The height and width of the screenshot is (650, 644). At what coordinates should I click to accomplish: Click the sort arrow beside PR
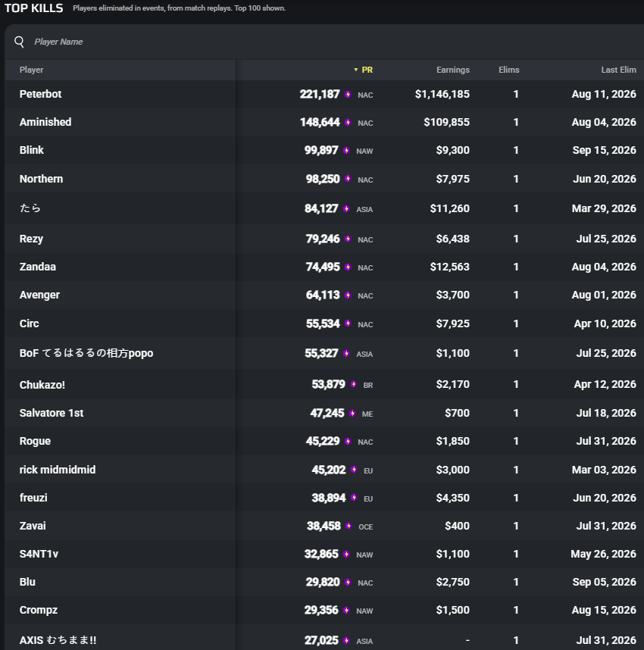coord(356,70)
